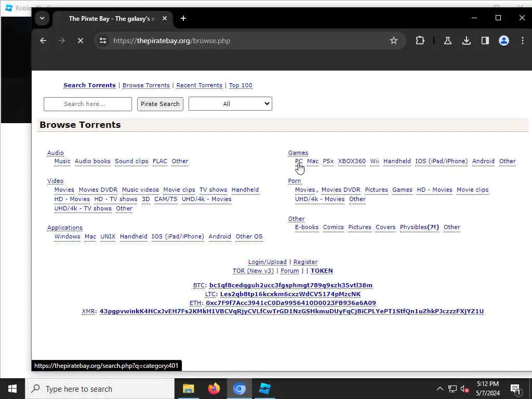
Task: Show hidden system tray icons
Action: (x=440, y=389)
